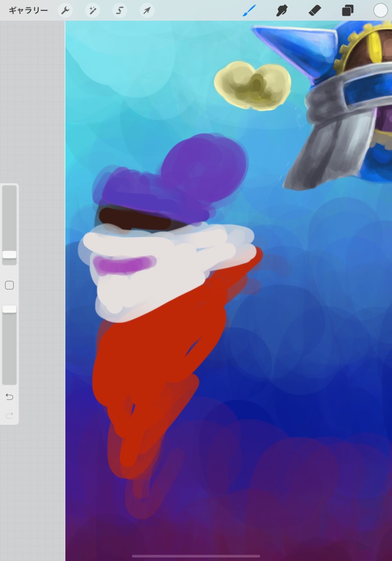Select the Smudge finger tool

282,10
